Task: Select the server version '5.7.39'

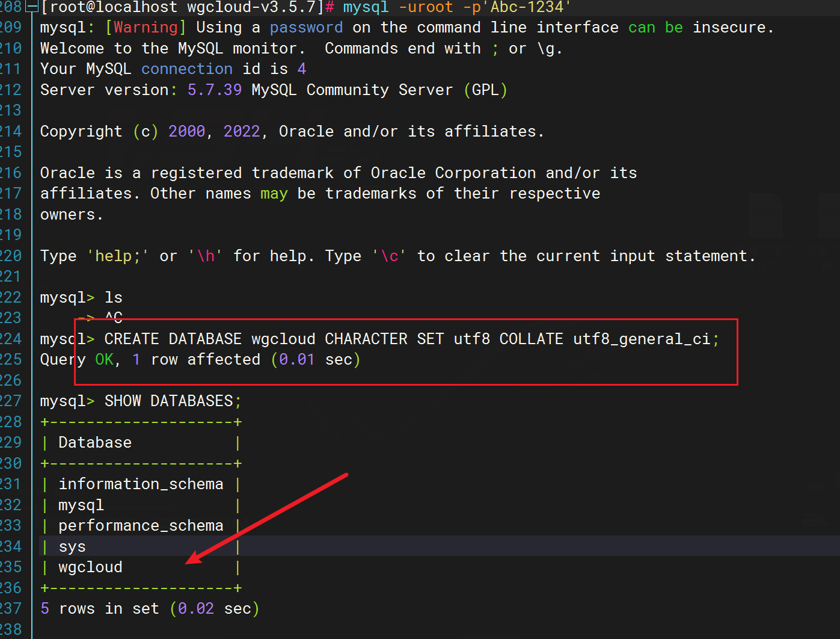Action: (x=215, y=90)
